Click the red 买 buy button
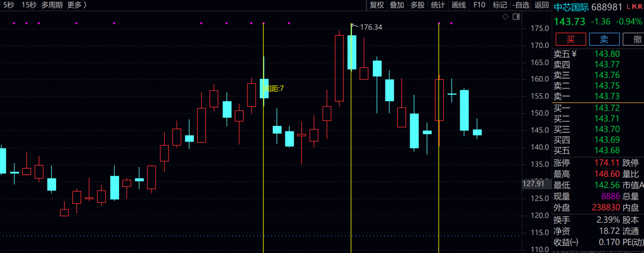 571,39
